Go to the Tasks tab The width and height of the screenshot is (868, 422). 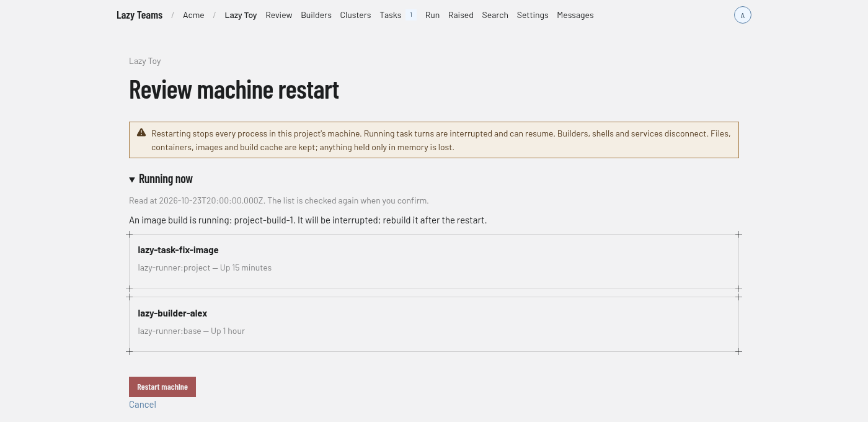[391, 15]
